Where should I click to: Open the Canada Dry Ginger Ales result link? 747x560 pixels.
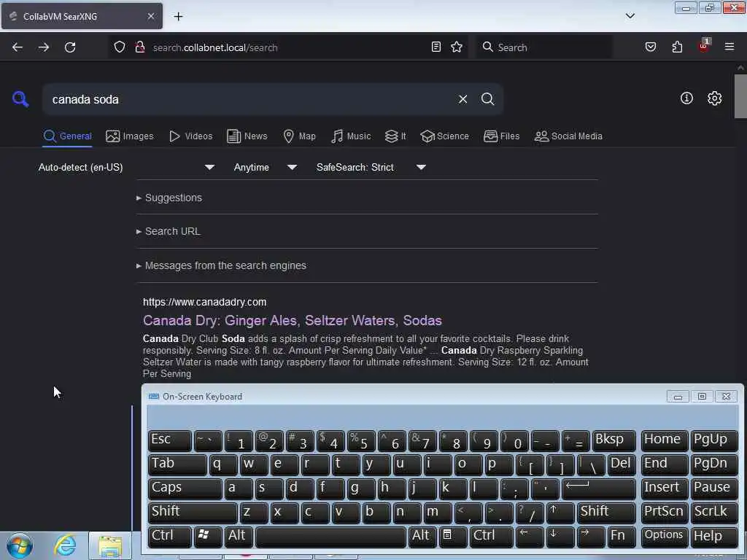click(x=293, y=321)
